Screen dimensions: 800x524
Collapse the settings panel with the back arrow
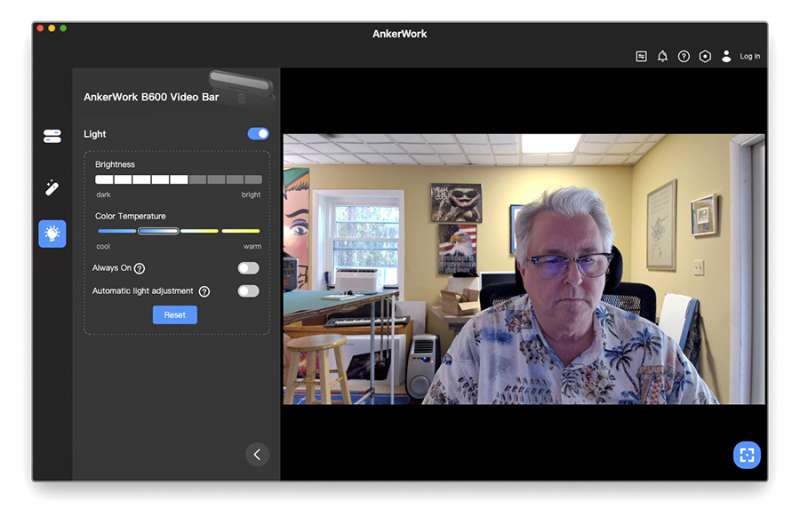[x=257, y=454]
